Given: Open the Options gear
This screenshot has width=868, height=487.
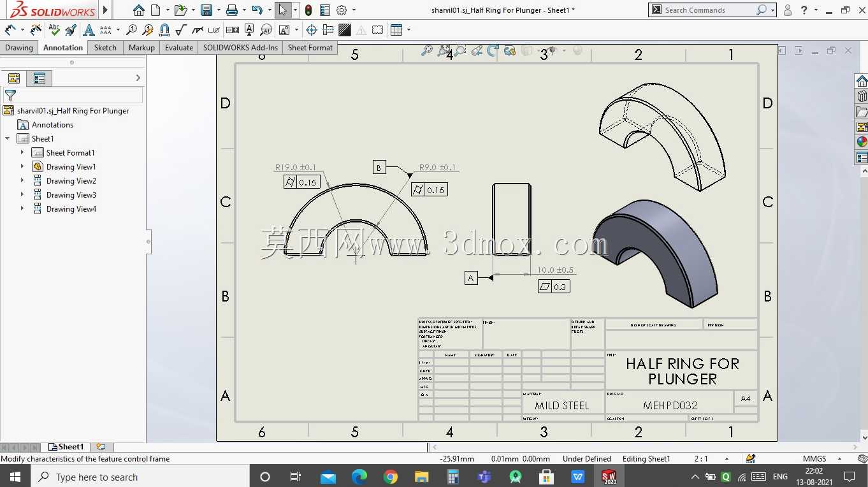Looking at the screenshot, I should click(x=342, y=10).
